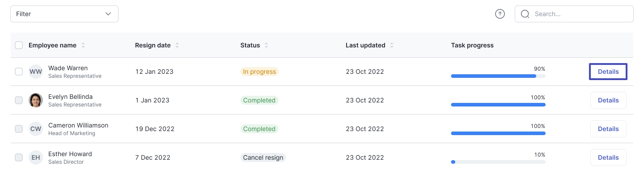The image size is (644, 170).
Task: Click Wade Warren's 90% progress bar
Action: pyautogui.click(x=498, y=76)
